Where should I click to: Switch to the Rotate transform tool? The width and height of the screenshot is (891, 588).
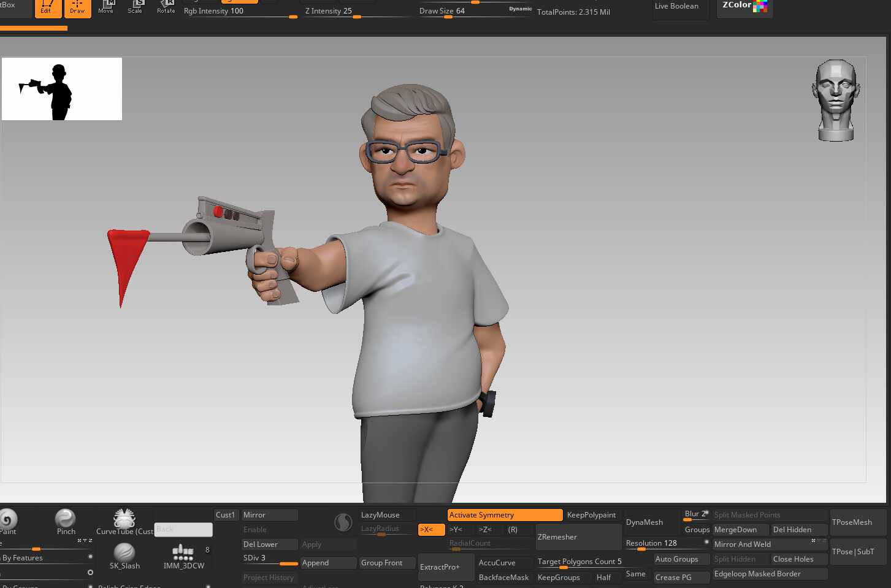tap(166, 7)
